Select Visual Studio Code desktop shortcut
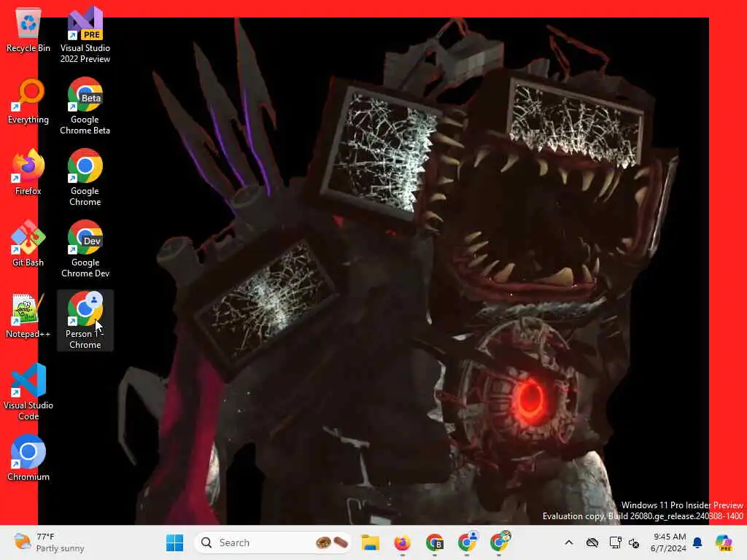Screen dimensions: 747x560 (28, 392)
